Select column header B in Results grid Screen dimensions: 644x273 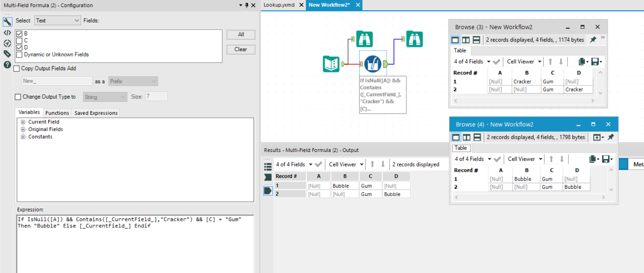(x=345, y=176)
